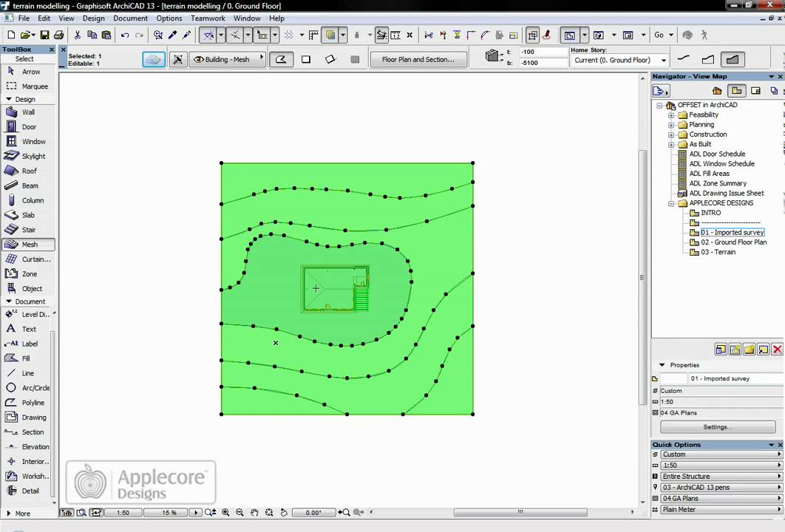785x532 pixels.
Task: Choose the Stair tool
Action: tap(27, 230)
